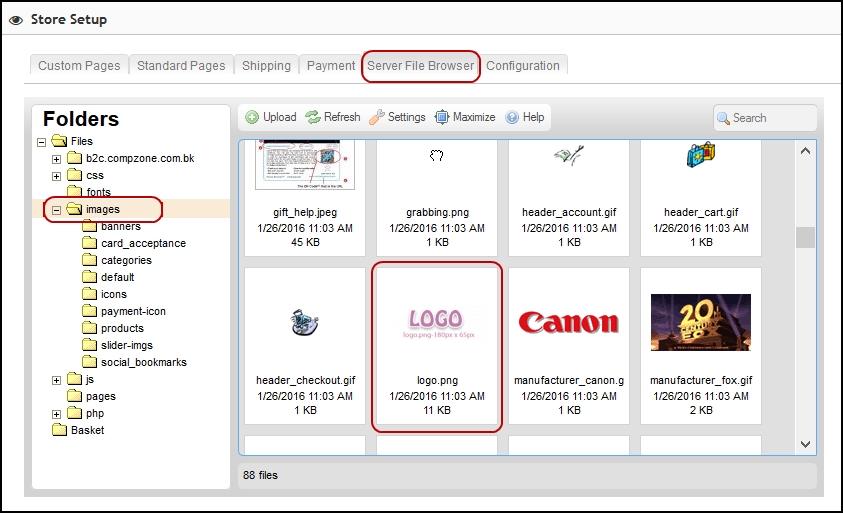Select the header_account.gif thumbnail
The image size is (843, 513).
(x=569, y=155)
